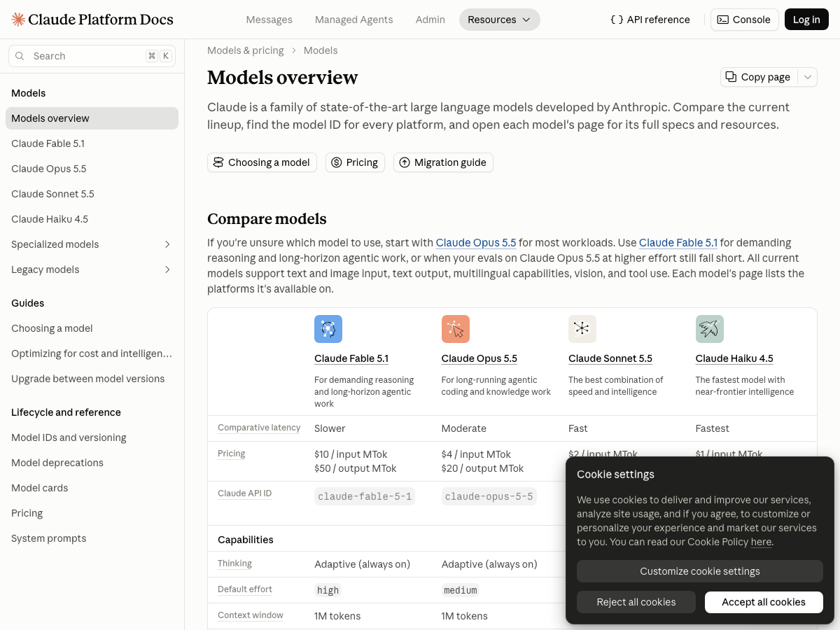This screenshot has height=630, width=840.
Task: Open Claude Fable 5.1 table heading link
Action: (x=351, y=358)
